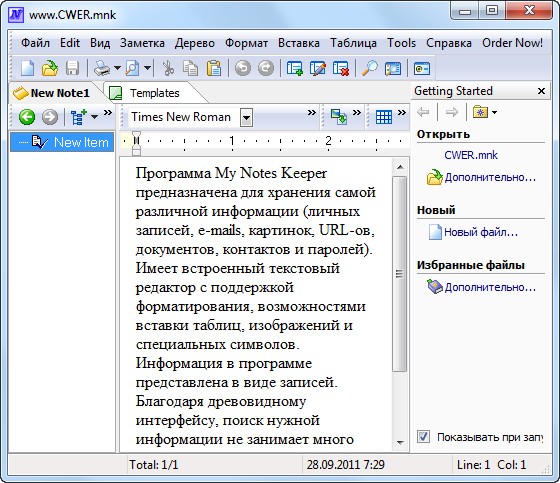The height and width of the screenshot is (483, 560).
Task: Click the full-screen view icon beside Find
Action: tap(392, 68)
